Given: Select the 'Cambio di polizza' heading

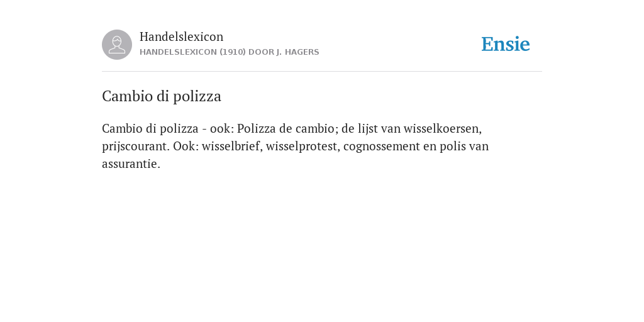Looking at the screenshot, I should [162, 96].
